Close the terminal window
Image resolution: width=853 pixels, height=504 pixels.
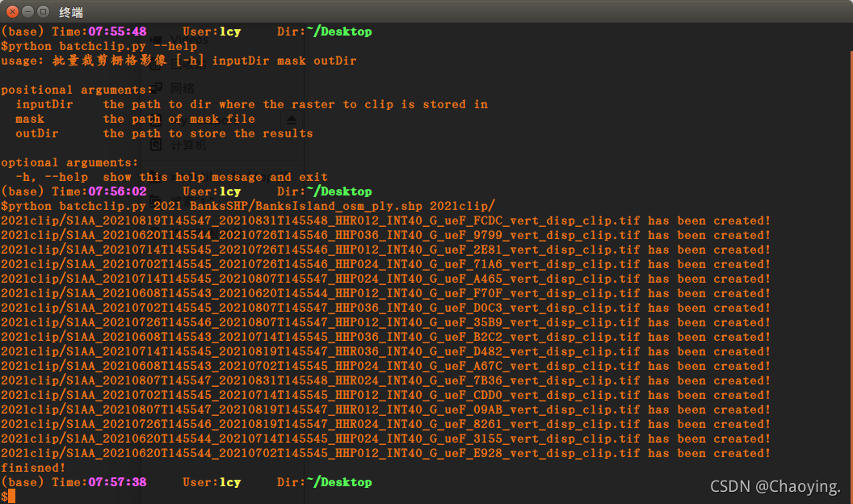coord(12,11)
